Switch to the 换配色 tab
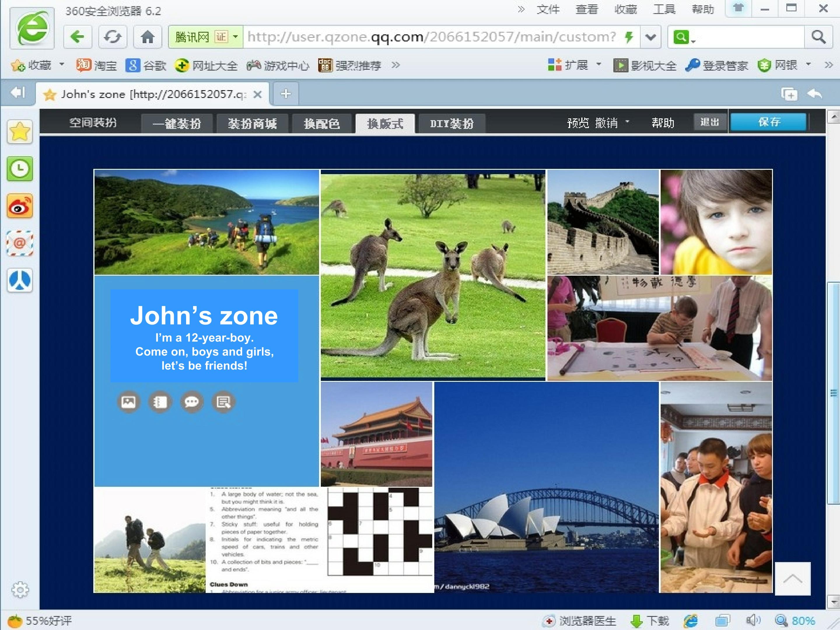 [322, 123]
